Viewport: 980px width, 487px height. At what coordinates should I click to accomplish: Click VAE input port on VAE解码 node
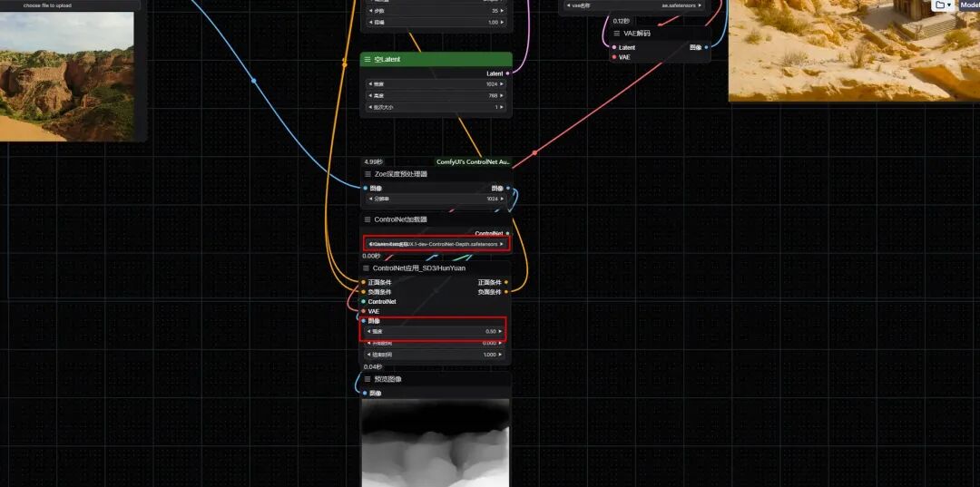click(614, 57)
